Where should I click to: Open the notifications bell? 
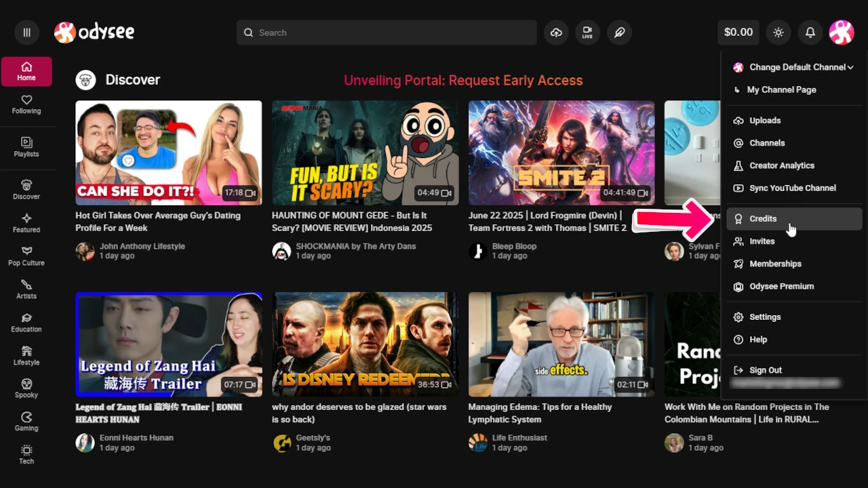tap(810, 33)
